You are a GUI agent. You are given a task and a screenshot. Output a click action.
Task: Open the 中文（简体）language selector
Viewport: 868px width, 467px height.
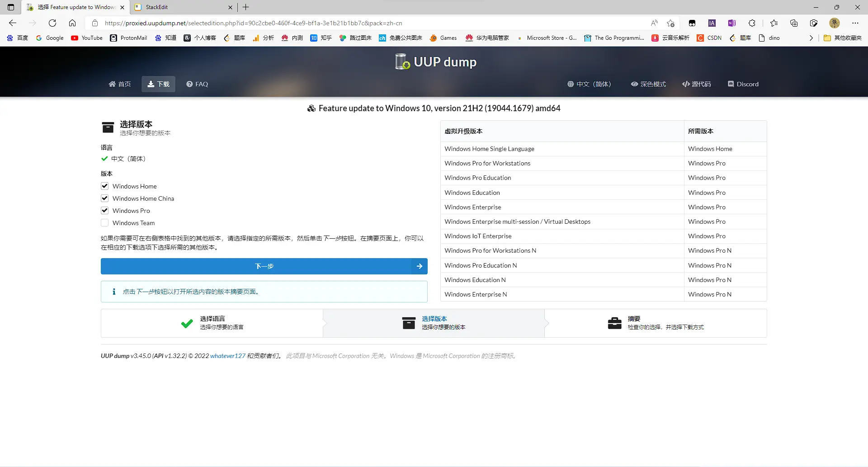tap(589, 84)
